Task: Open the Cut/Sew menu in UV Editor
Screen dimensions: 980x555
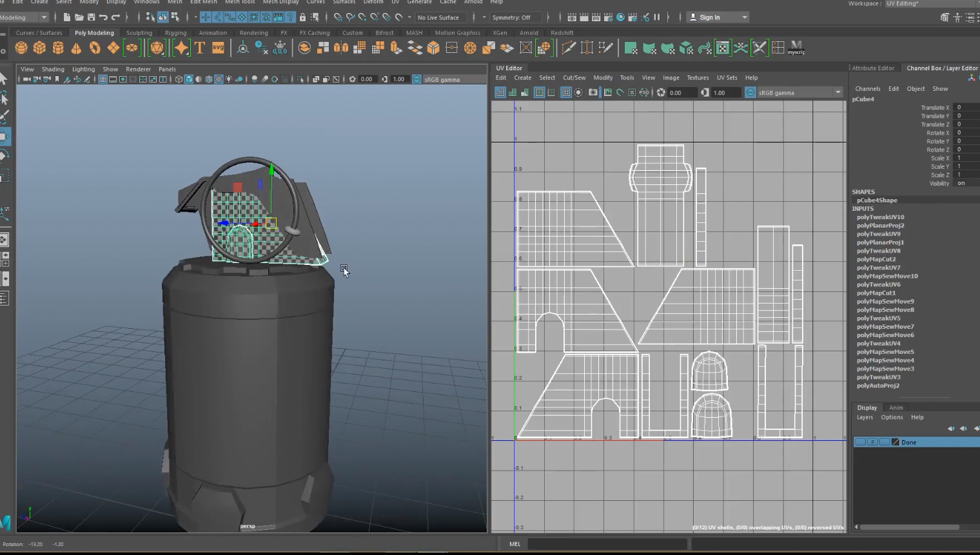Action: pos(574,77)
